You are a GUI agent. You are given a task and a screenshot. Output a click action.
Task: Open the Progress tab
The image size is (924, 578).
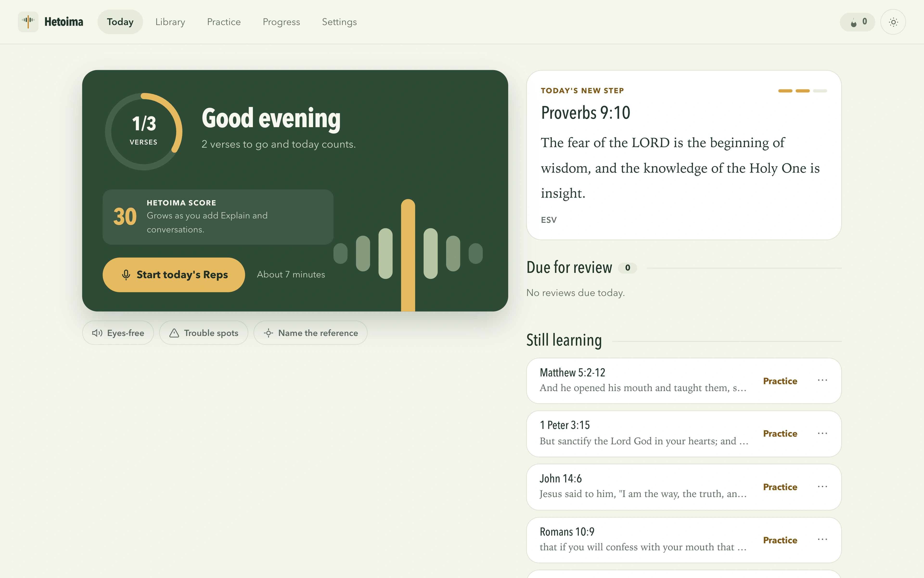tap(281, 22)
